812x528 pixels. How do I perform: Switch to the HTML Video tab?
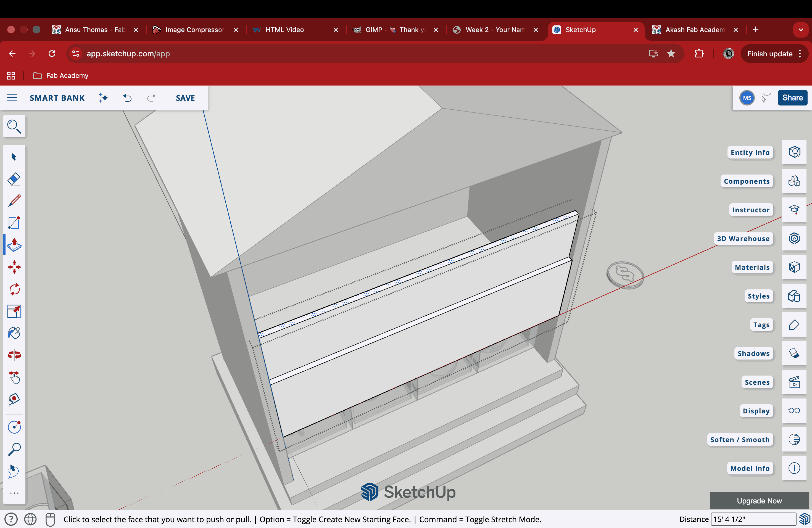point(284,30)
